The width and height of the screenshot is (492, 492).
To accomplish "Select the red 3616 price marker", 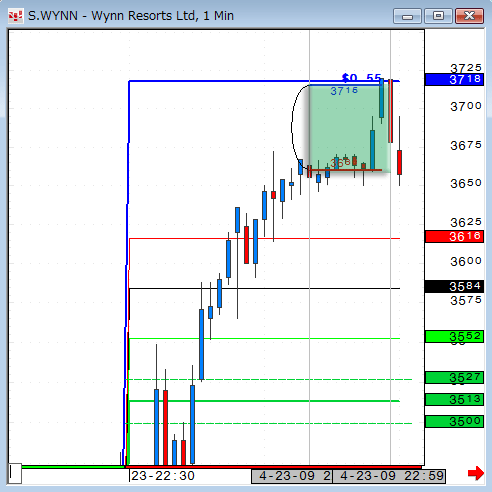I will click(454, 237).
